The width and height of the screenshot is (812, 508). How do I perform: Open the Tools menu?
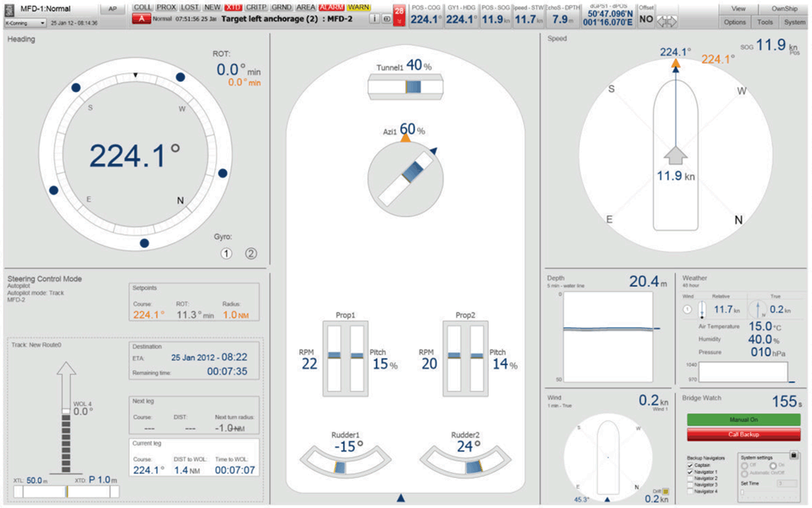[764, 22]
